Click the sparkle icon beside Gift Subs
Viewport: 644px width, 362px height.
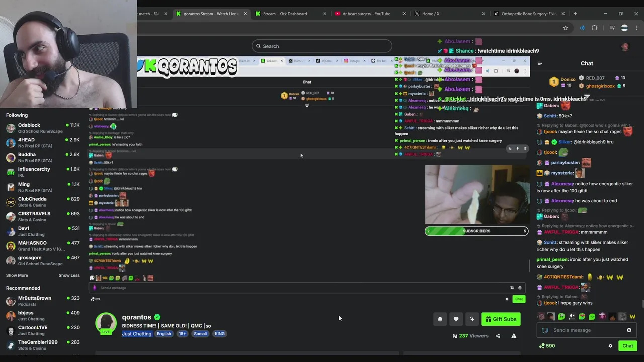[x=472, y=319]
